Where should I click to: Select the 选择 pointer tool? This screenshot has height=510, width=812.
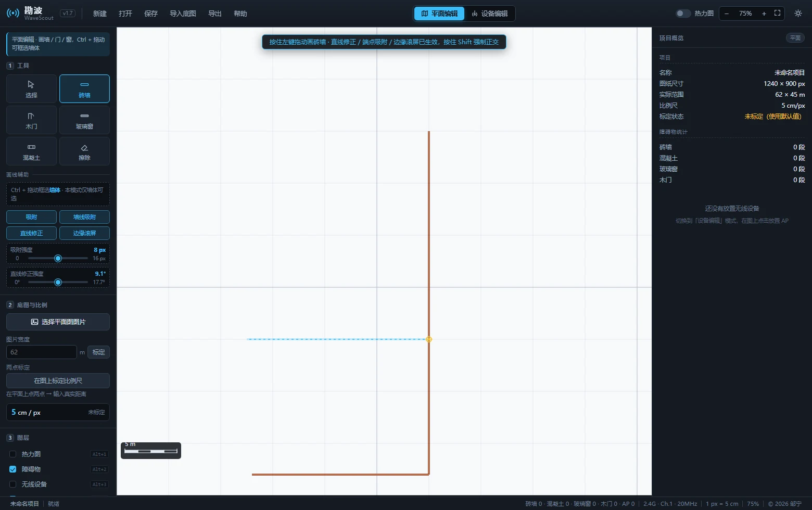(31, 89)
